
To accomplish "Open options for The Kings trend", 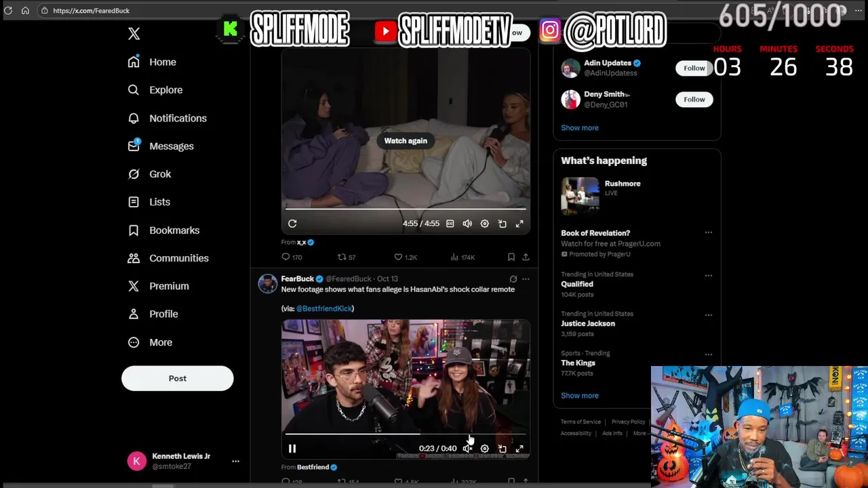I will coord(708,354).
